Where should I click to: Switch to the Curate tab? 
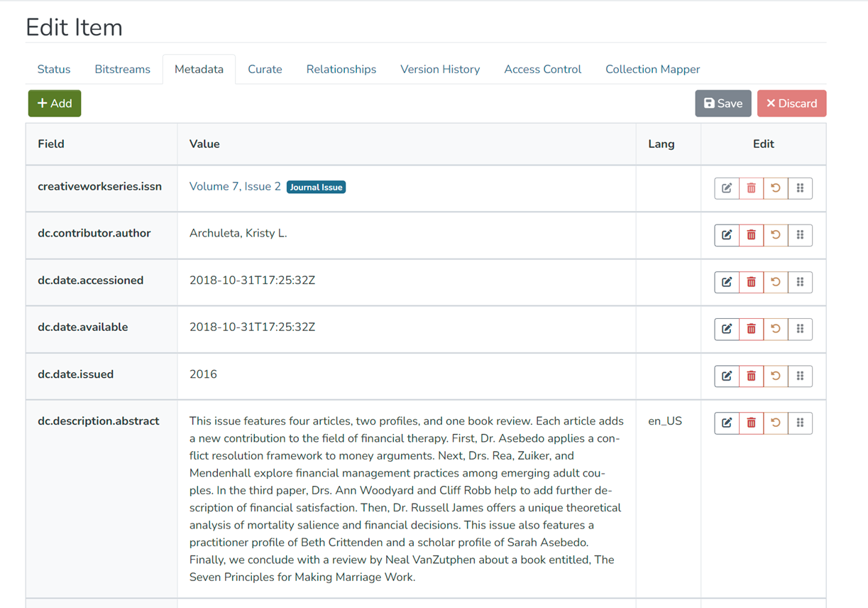coord(265,69)
